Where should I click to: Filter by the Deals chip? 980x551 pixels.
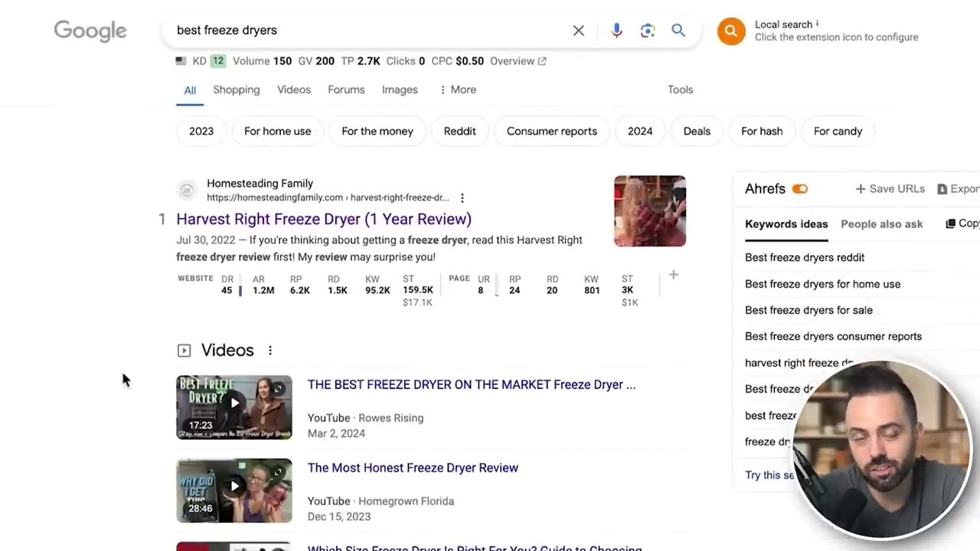click(x=697, y=131)
